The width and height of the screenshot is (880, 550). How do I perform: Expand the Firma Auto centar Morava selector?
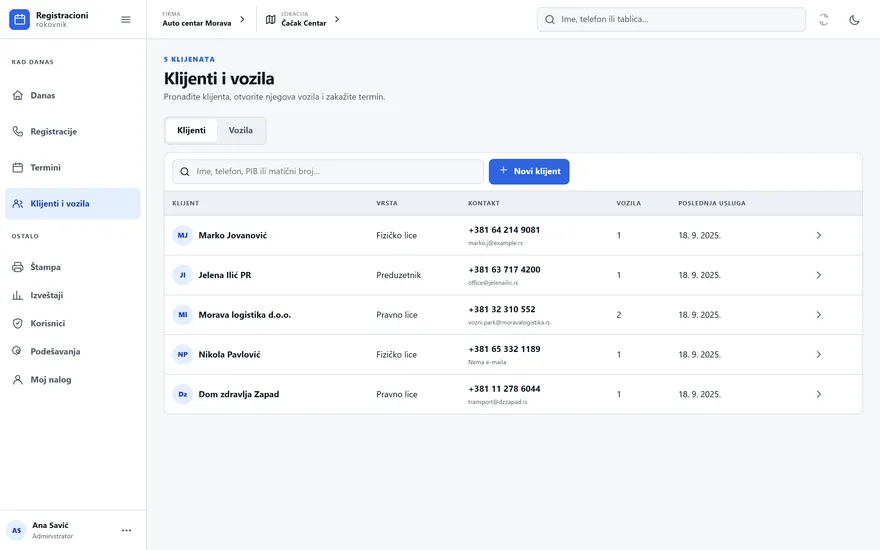(204, 20)
